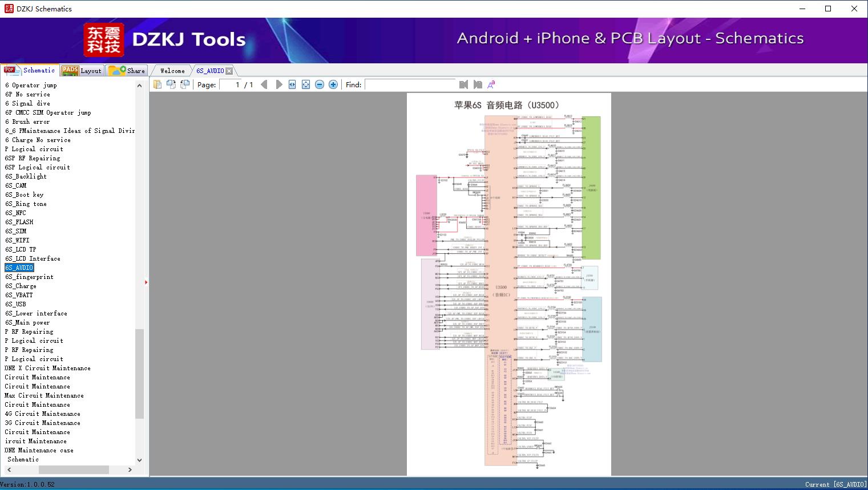Open the 4G Circuit Maintenance entry

43,414
